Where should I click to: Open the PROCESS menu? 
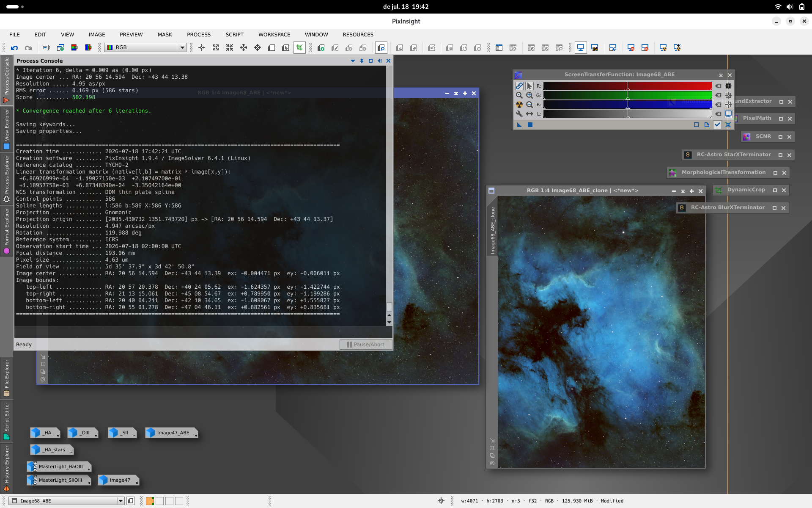[x=199, y=35]
